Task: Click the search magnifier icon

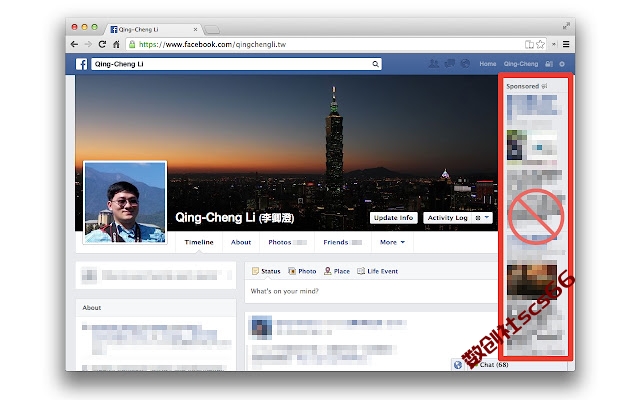Action: click(375, 64)
